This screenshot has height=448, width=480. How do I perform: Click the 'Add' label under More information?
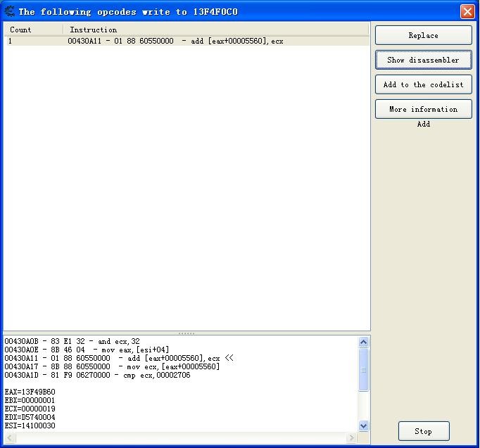424,124
